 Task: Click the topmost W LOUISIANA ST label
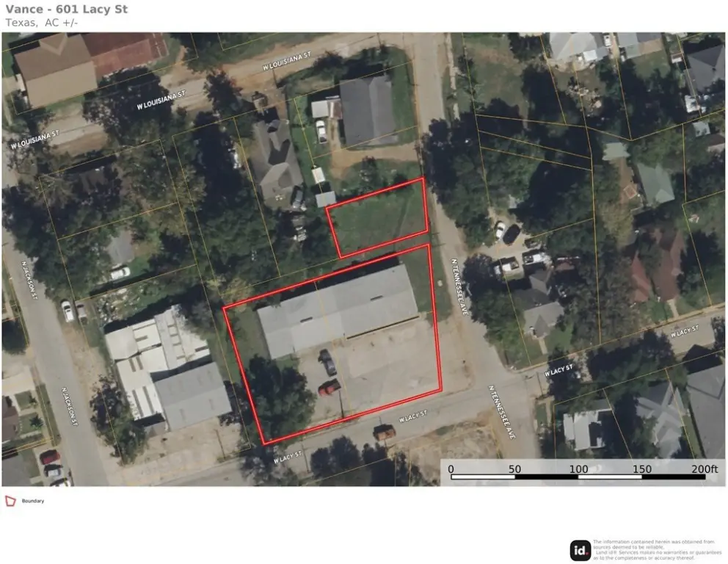tap(286, 62)
